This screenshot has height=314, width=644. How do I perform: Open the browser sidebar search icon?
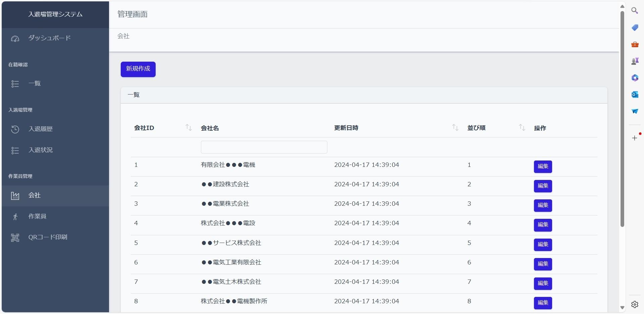click(x=635, y=11)
